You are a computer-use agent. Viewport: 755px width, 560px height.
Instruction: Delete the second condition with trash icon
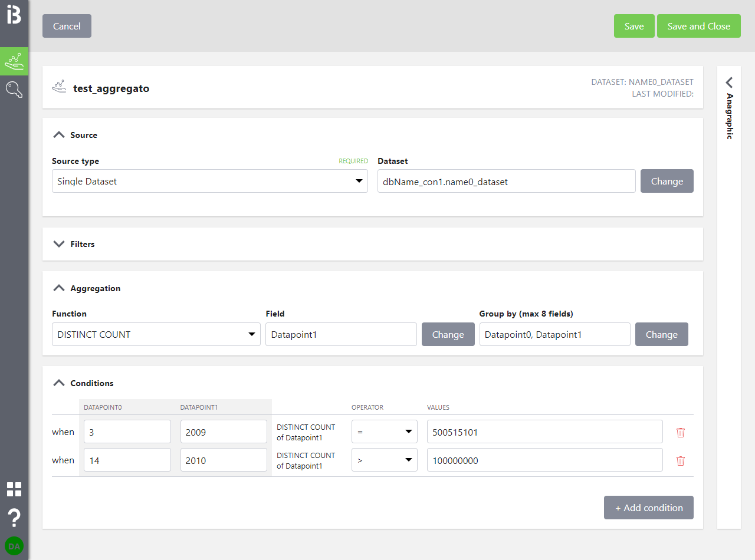[681, 460]
